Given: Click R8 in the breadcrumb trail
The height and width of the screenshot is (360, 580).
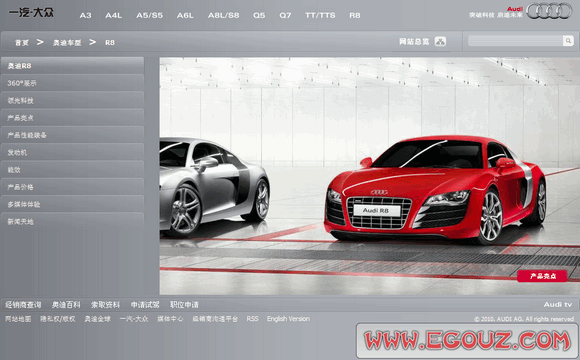Looking at the screenshot, I should tap(110, 43).
